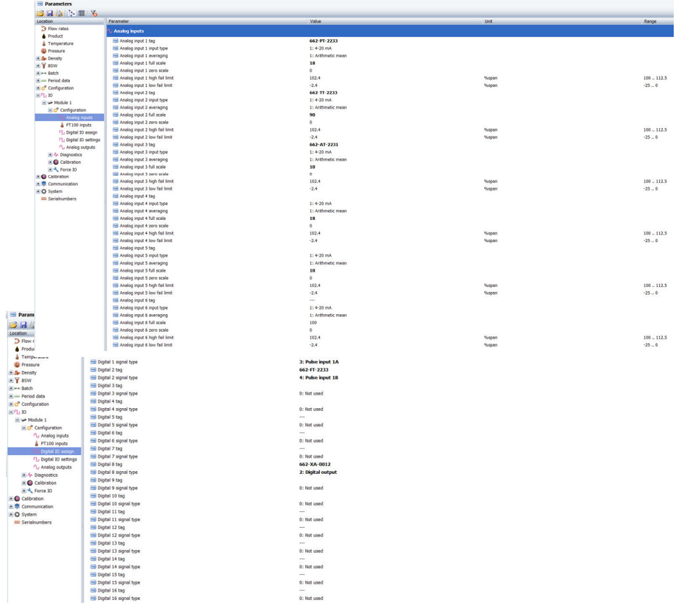This screenshot has width=674, height=616.
Task: Click the Product droplet icon in the upper Analog inputs tree
Action: point(43,36)
